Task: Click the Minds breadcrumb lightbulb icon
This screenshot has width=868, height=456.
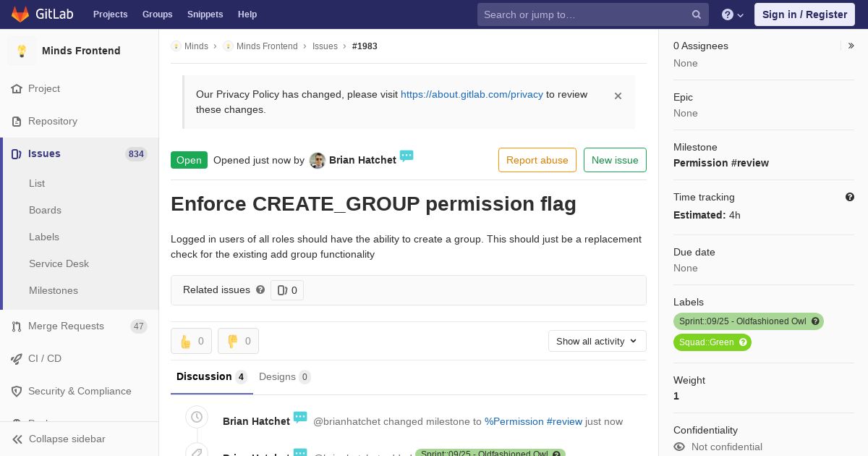Action: [176, 46]
